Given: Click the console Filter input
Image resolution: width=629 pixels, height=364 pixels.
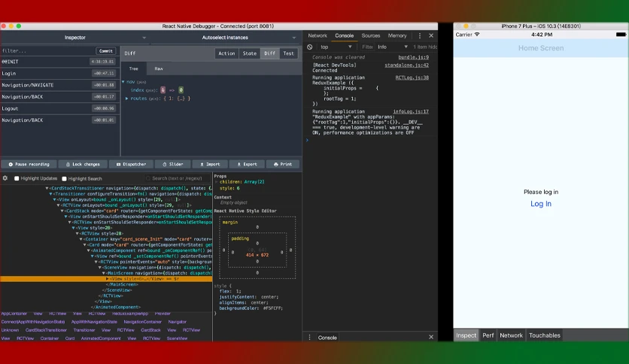Looking at the screenshot, I should point(367,47).
